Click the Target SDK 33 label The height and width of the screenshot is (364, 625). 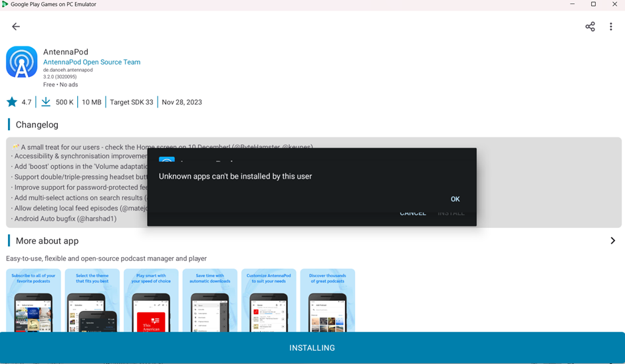pyautogui.click(x=132, y=102)
